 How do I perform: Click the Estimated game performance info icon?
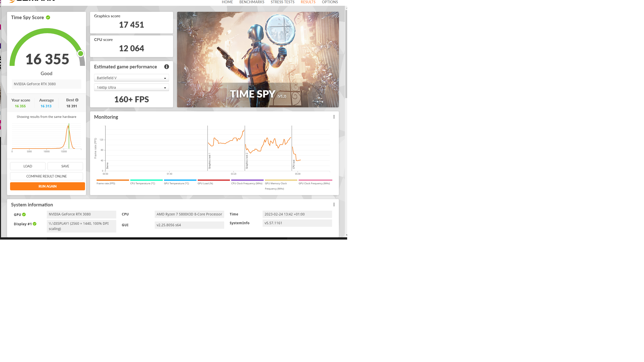167,67
